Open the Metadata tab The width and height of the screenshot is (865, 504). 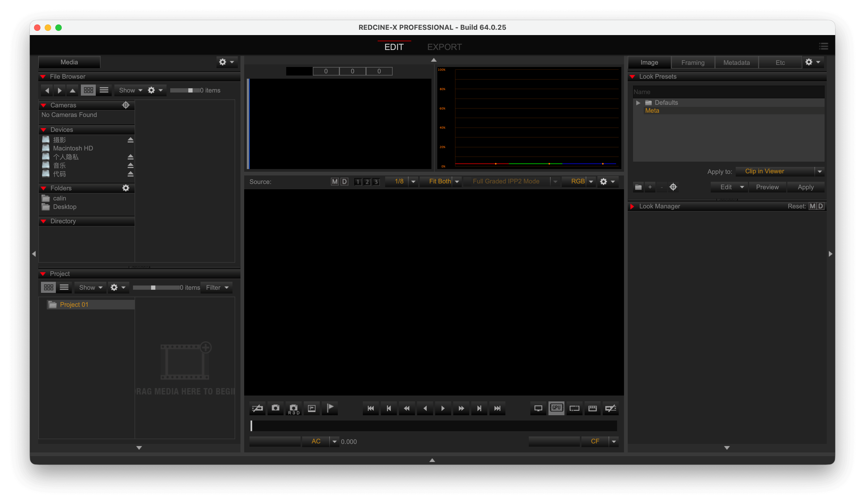[736, 62]
